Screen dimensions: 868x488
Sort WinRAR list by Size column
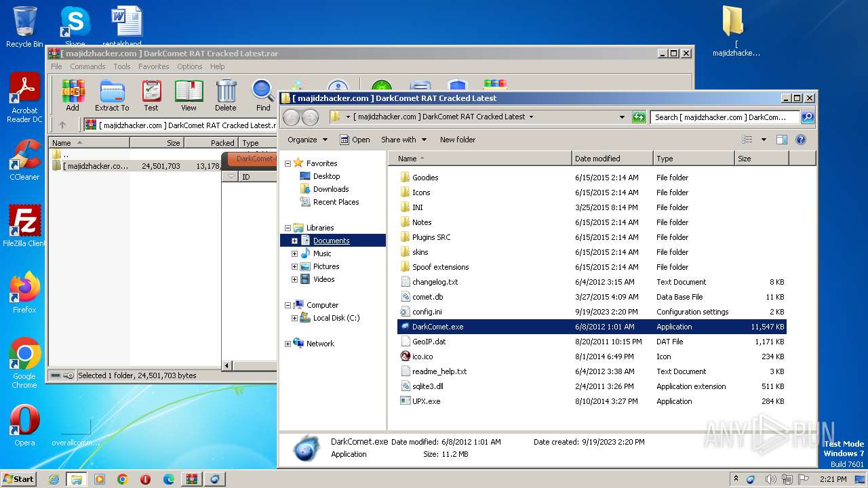[157, 143]
